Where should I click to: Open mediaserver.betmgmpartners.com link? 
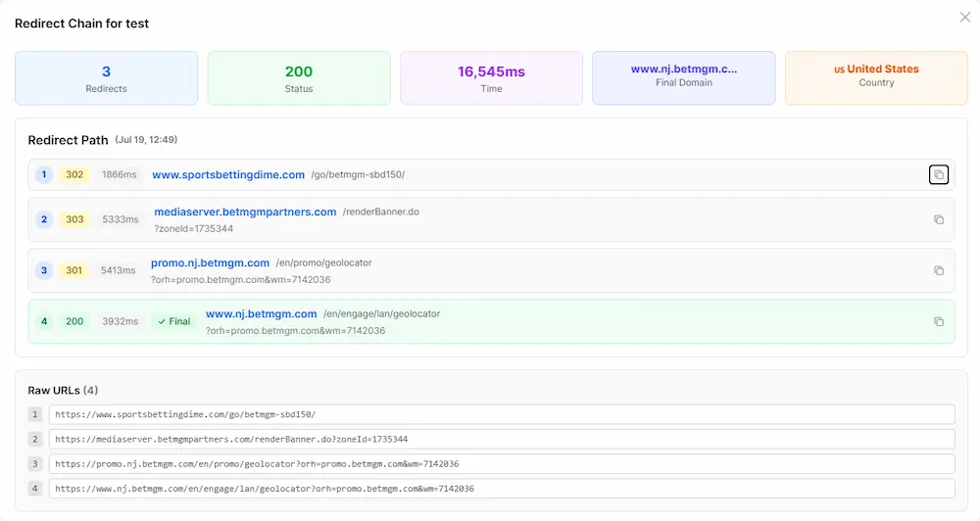click(x=245, y=212)
